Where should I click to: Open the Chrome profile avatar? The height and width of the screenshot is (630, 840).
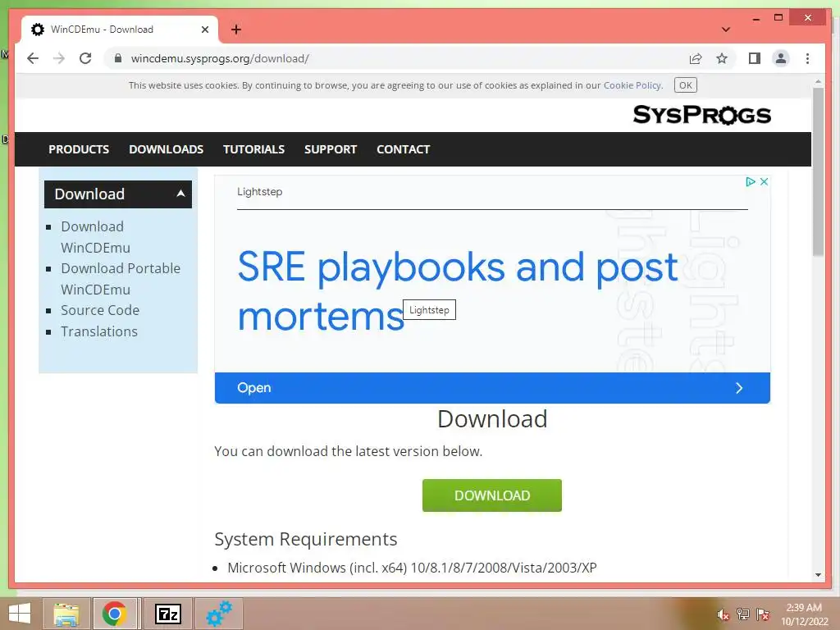pos(781,58)
